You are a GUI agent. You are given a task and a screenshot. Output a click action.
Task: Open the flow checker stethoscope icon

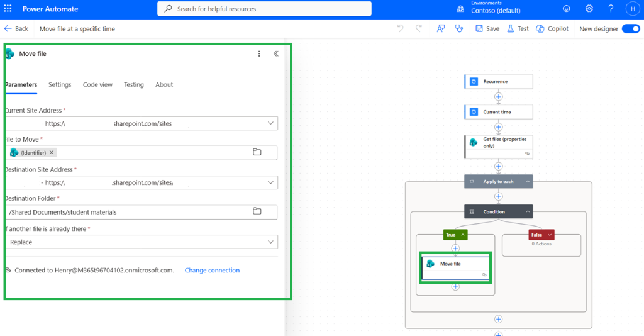pyautogui.click(x=459, y=28)
